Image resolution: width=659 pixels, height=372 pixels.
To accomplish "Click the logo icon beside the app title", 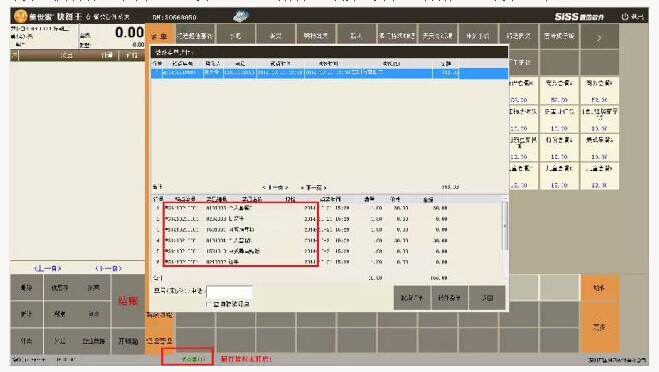I will click(20, 16).
